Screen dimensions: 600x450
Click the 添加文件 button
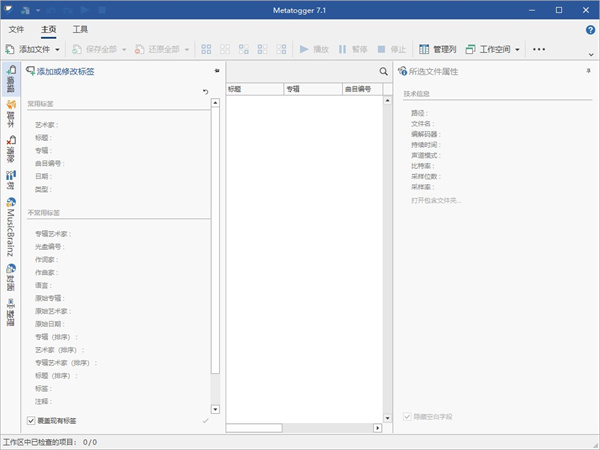[28, 49]
